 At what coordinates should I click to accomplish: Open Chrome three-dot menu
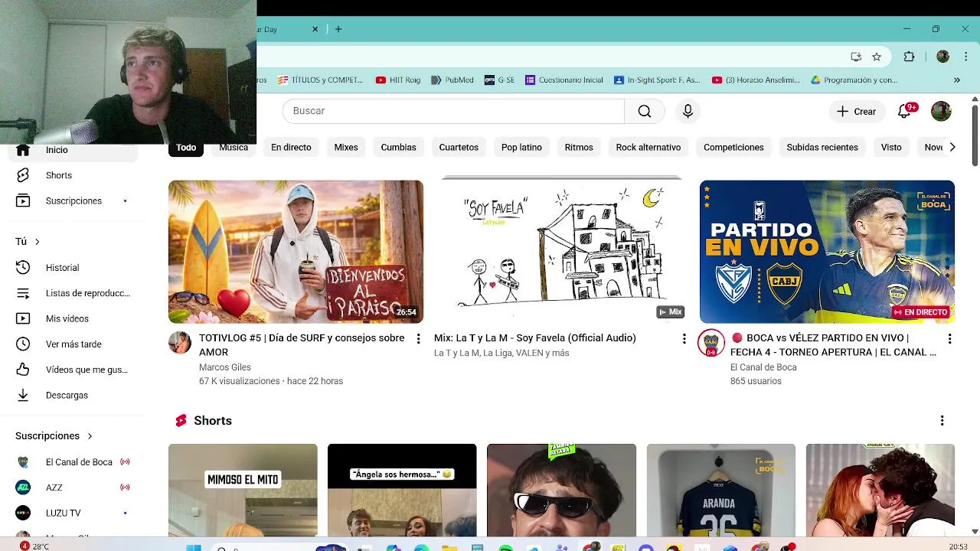(965, 57)
